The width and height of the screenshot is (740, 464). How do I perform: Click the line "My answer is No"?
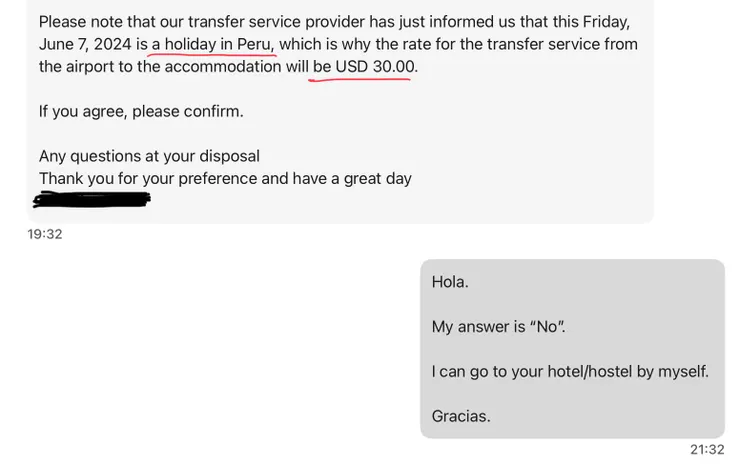498,326
